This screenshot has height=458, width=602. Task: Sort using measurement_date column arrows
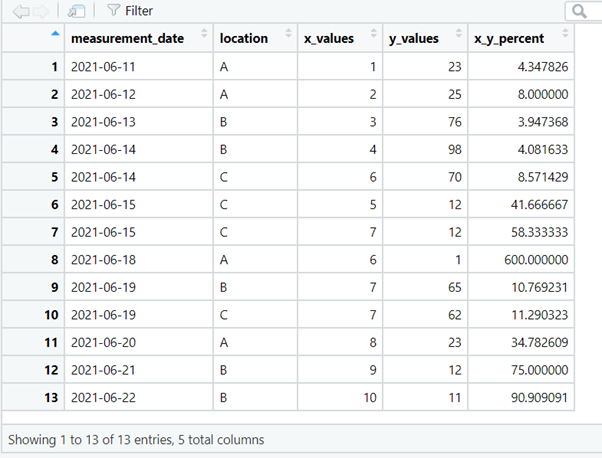coord(204,38)
